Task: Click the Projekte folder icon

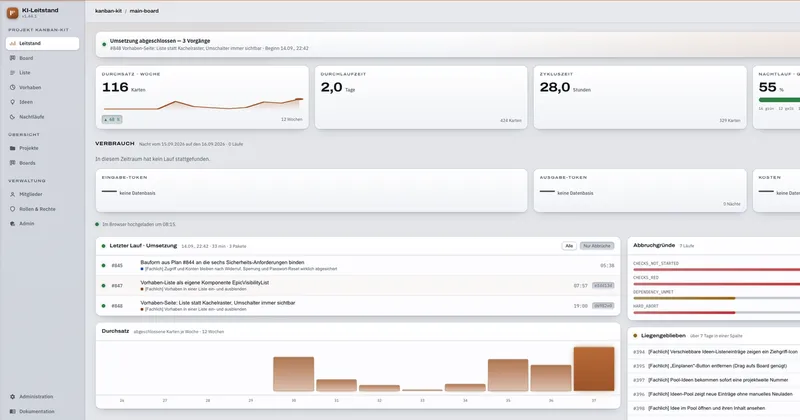Action: point(13,148)
